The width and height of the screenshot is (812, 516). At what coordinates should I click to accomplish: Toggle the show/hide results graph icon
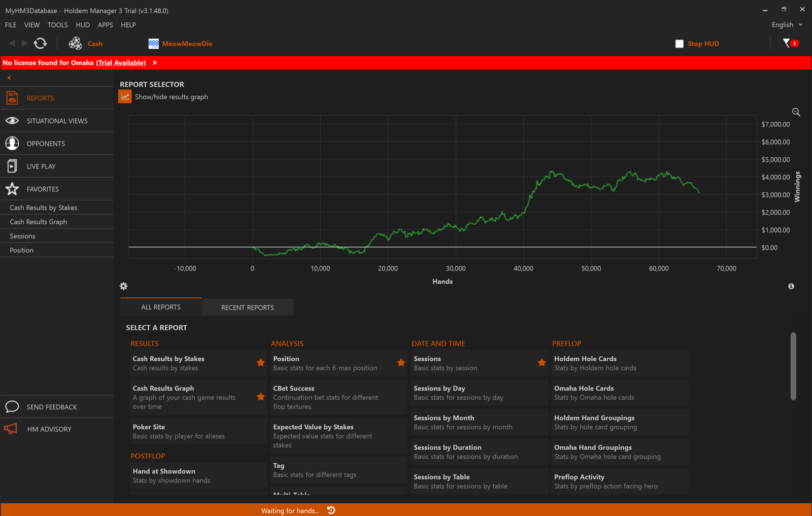125,96
